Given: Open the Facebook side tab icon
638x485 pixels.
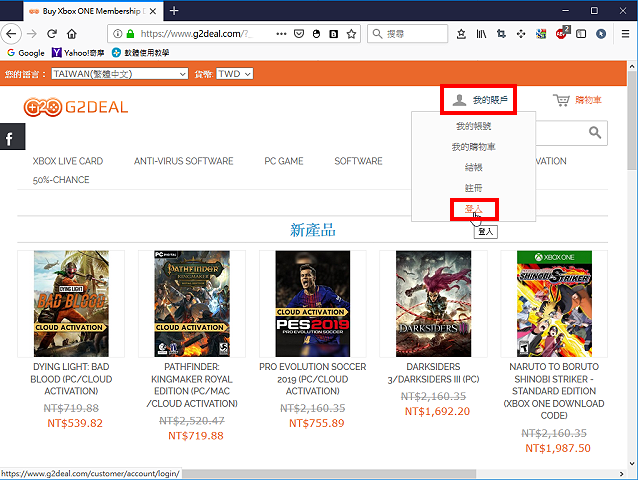Looking at the screenshot, I should click(x=12, y=137).
